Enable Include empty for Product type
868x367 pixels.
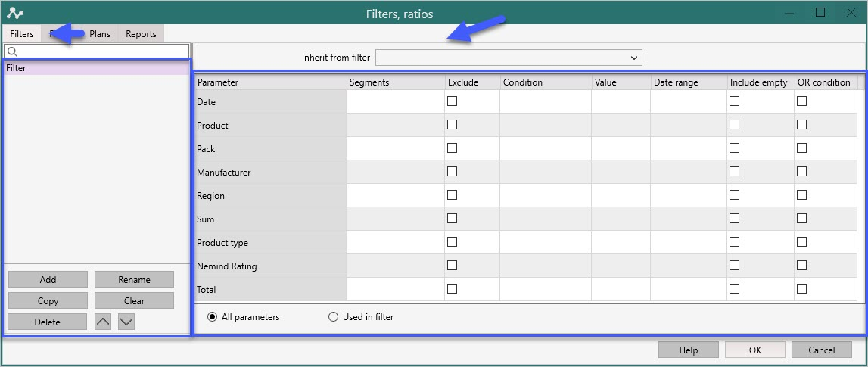coord(734,242)
